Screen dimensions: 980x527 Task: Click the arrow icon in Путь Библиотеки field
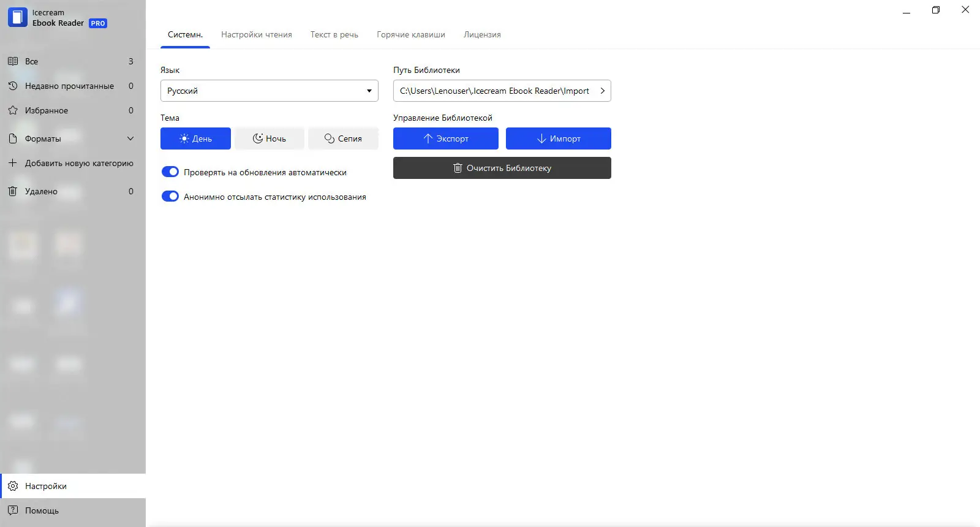click(x=602, y=91)
